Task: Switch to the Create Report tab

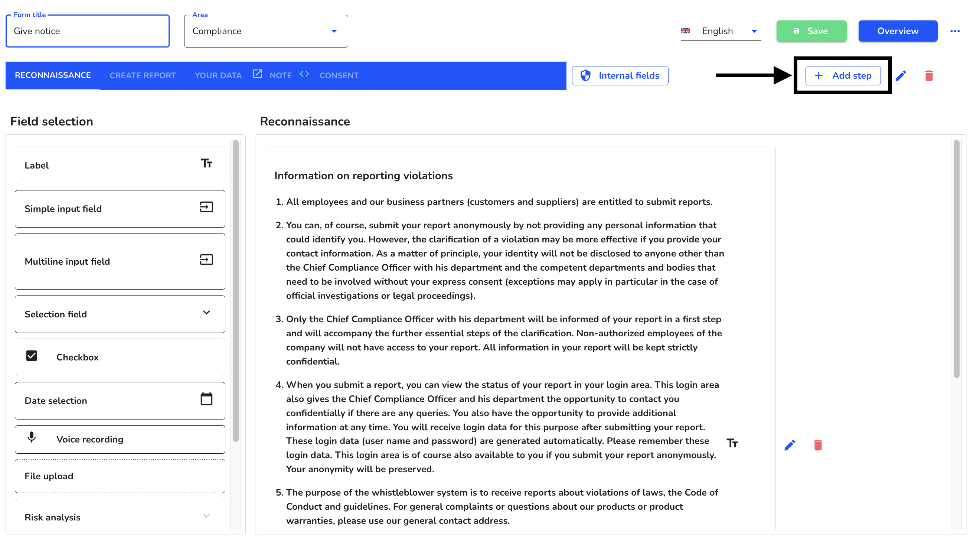Action: (x=143, y=75)
